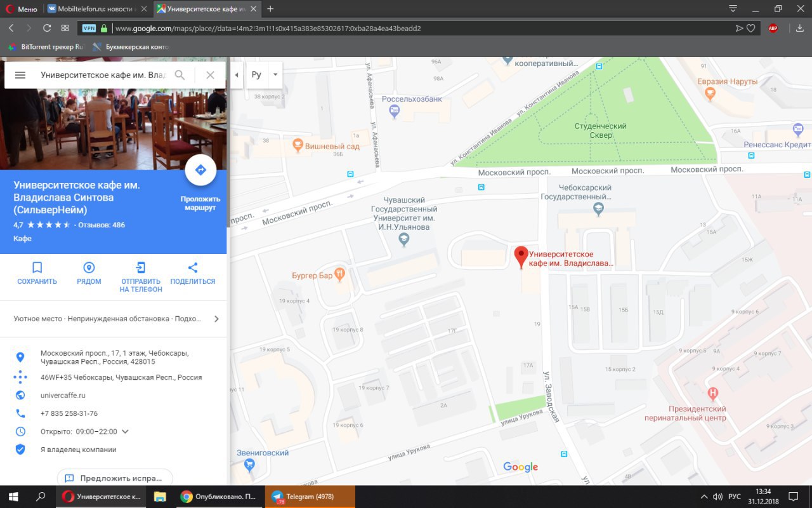Open the Google Maps hamburger menu
Image resolution: width=812 pixels, height=508 pixels.
[x=20, y=75]
